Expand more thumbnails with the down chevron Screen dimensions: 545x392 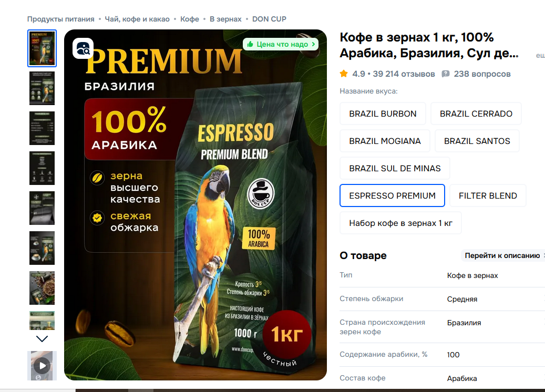(42, 338)
